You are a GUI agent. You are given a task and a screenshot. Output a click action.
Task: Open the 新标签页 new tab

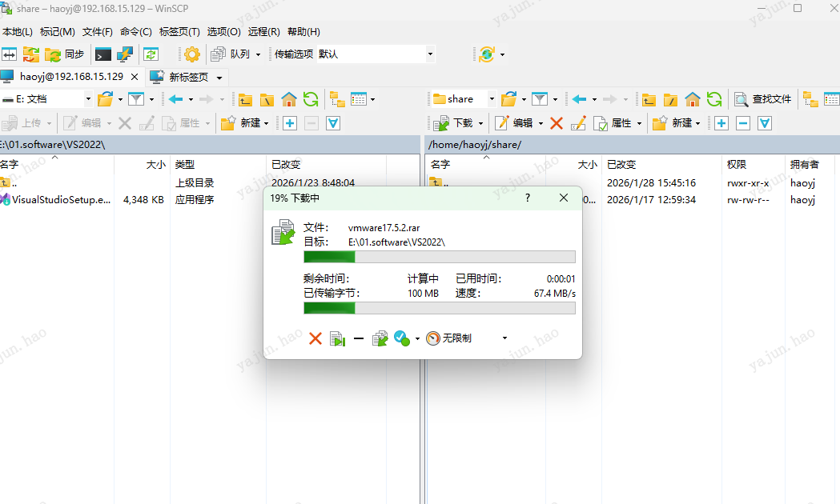180,77
